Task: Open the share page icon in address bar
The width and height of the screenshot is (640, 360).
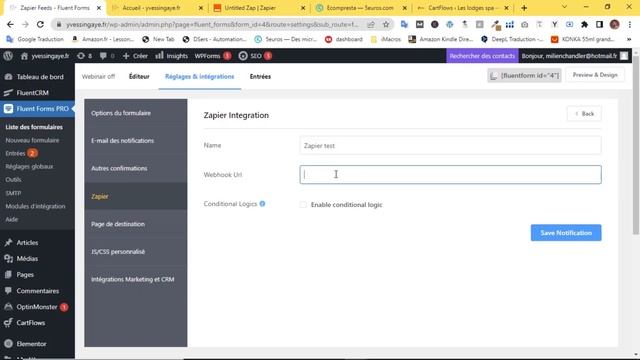Action: coord(371,24)
